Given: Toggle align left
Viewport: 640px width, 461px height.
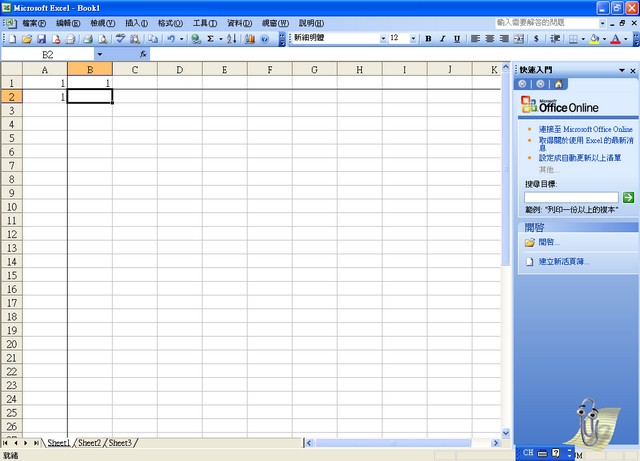Looking at the screenshot, I should click(x=475, y=39).
